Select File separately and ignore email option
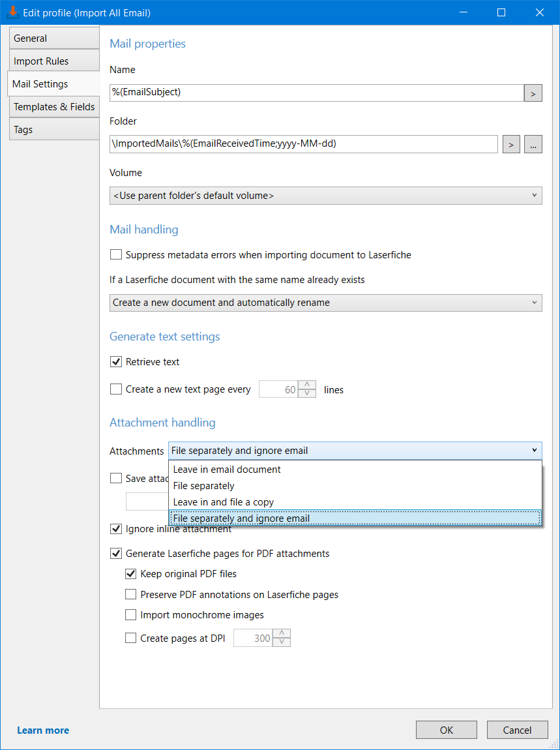The width and height of the screenshot is (560, 750). tap(355, 518)
